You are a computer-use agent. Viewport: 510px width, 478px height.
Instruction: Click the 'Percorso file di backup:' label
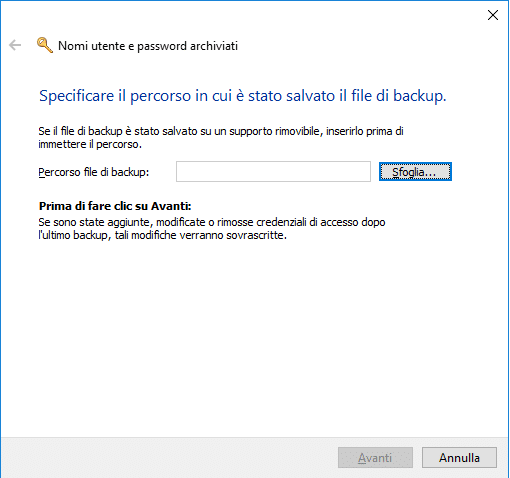coord(94,172)
